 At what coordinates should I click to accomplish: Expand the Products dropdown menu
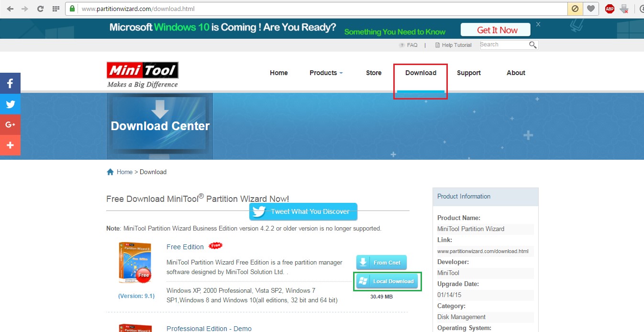point(326,73)
